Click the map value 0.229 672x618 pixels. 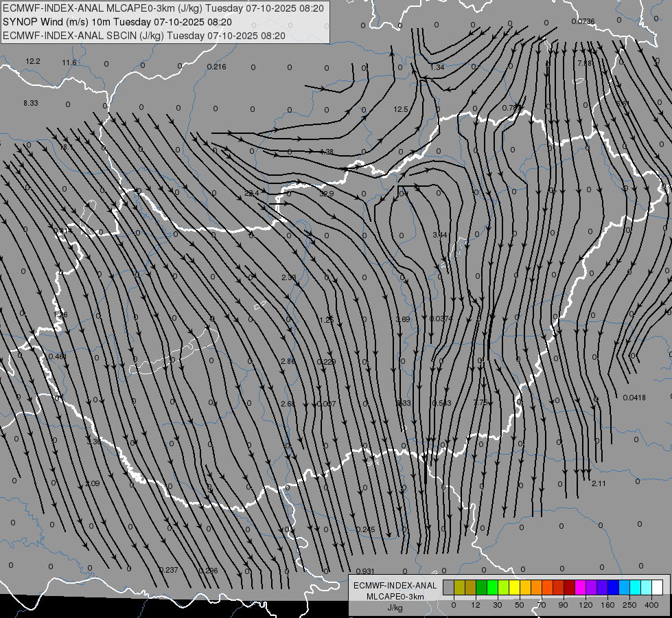[326, 362]
